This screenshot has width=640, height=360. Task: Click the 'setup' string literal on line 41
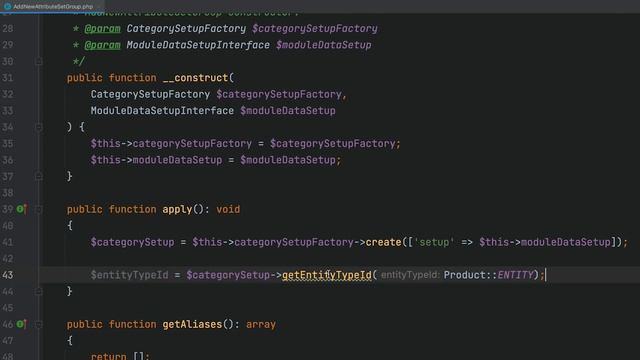tap(434, 242)
